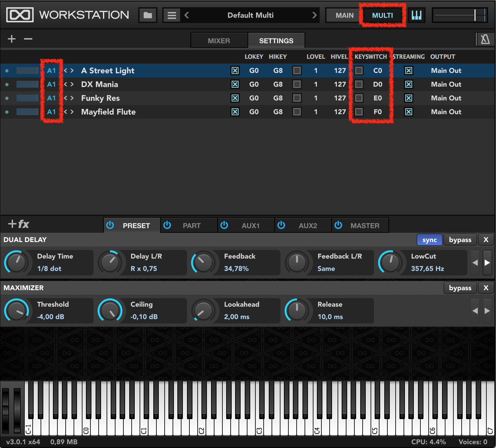Open the hamburger list menu icon
496x448 pixels.
[x=172, y=15]
